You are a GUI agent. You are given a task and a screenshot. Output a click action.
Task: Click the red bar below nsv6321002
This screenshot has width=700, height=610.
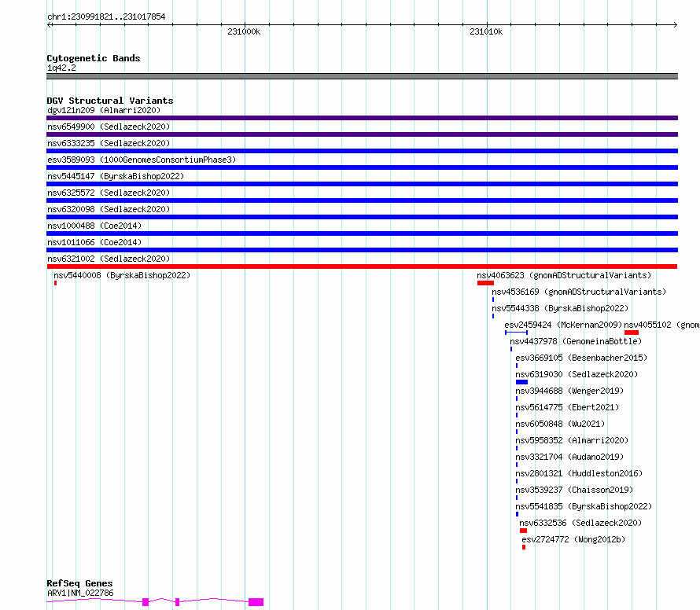coord(362,266)
